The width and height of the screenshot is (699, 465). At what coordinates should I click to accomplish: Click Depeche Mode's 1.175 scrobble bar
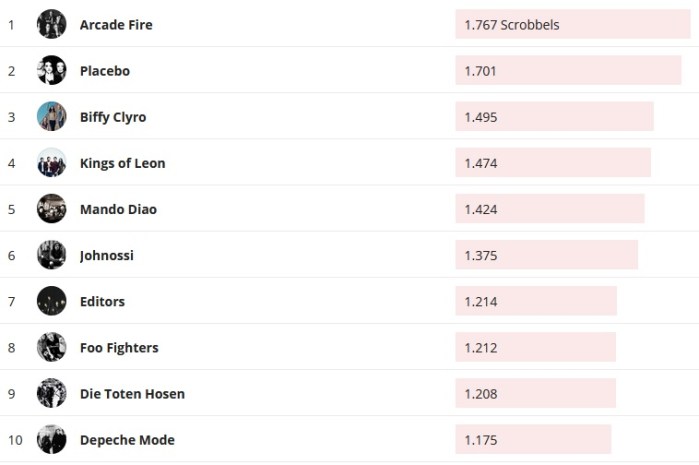pos(533,440)
